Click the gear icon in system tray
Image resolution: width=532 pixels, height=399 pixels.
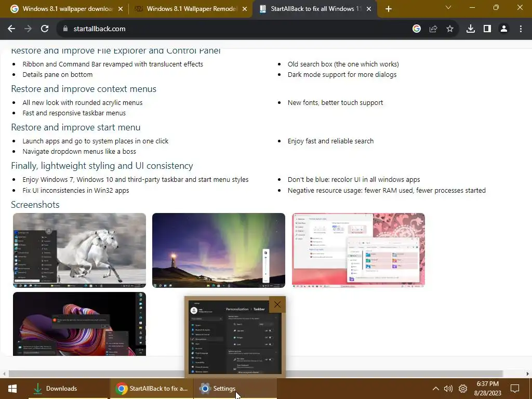click(x=463, y=389)
